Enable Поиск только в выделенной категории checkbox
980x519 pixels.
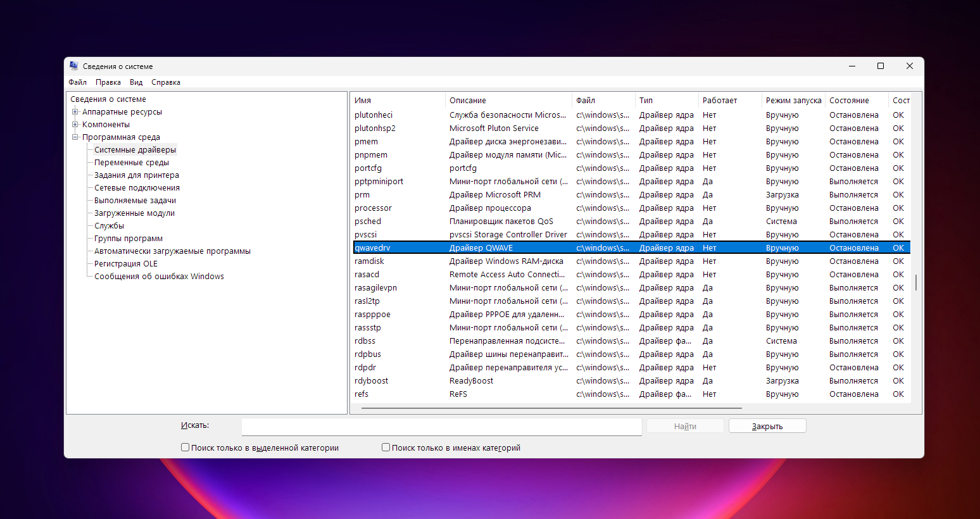[x=185, y=447]
